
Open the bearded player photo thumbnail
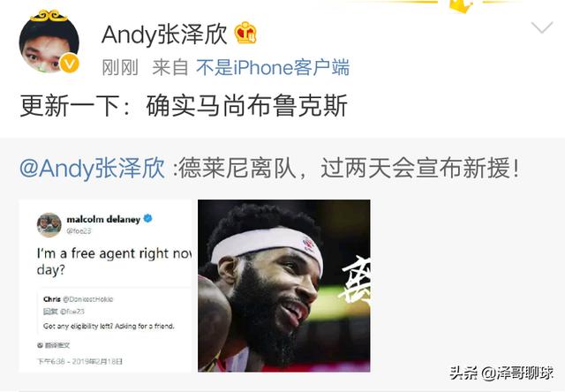tap(284, 286)
